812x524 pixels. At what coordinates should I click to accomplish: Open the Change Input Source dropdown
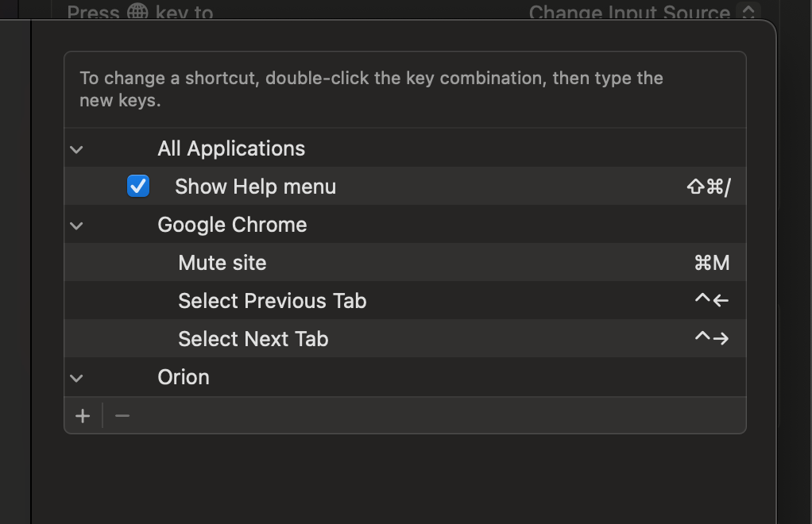[747, 12]
